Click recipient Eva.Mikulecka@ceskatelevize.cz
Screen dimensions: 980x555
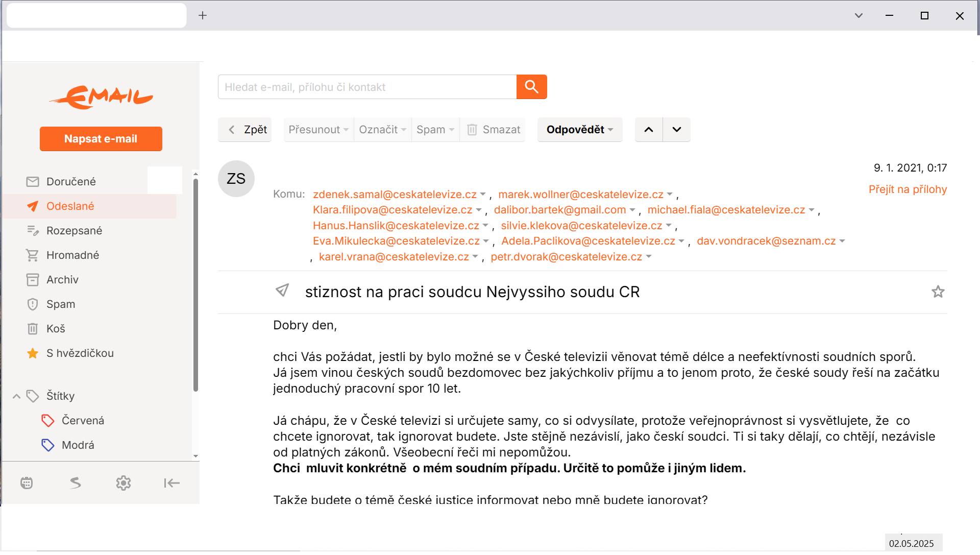tap(396, 241)
